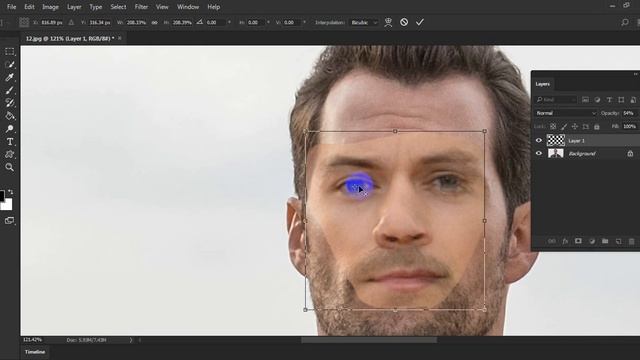Select the Dodge tool
640x360 pixels.
[x=9, y=129]
